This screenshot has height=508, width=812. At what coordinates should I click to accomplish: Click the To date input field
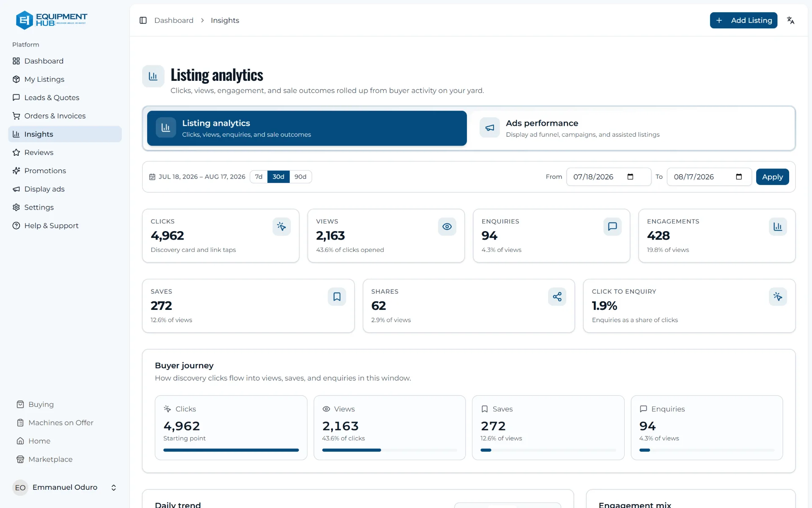tap(709, 177)
